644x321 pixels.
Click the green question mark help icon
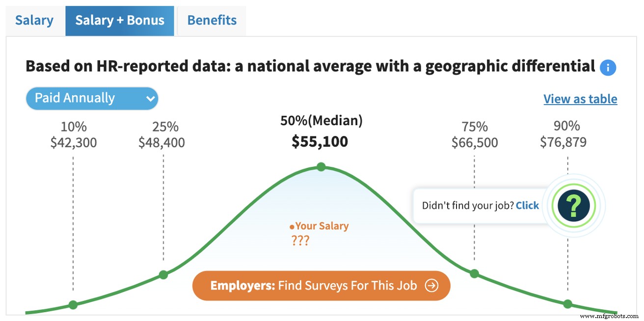573,206
